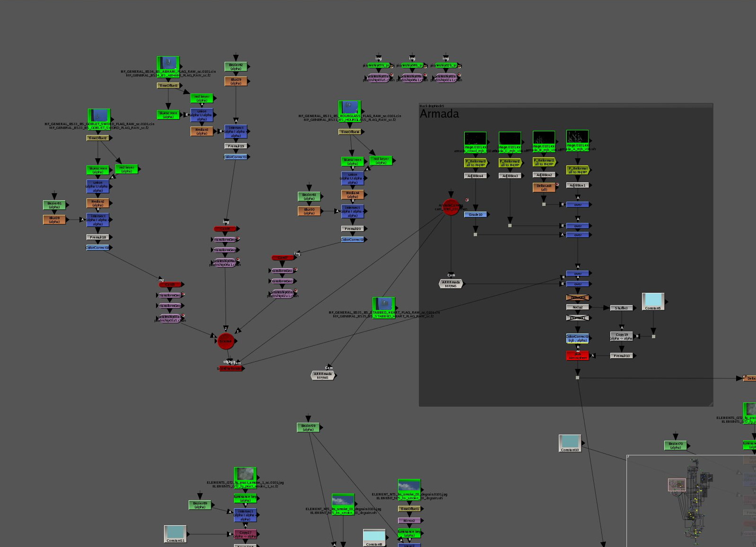Select the Blur28 node

[x=54, y=220]
